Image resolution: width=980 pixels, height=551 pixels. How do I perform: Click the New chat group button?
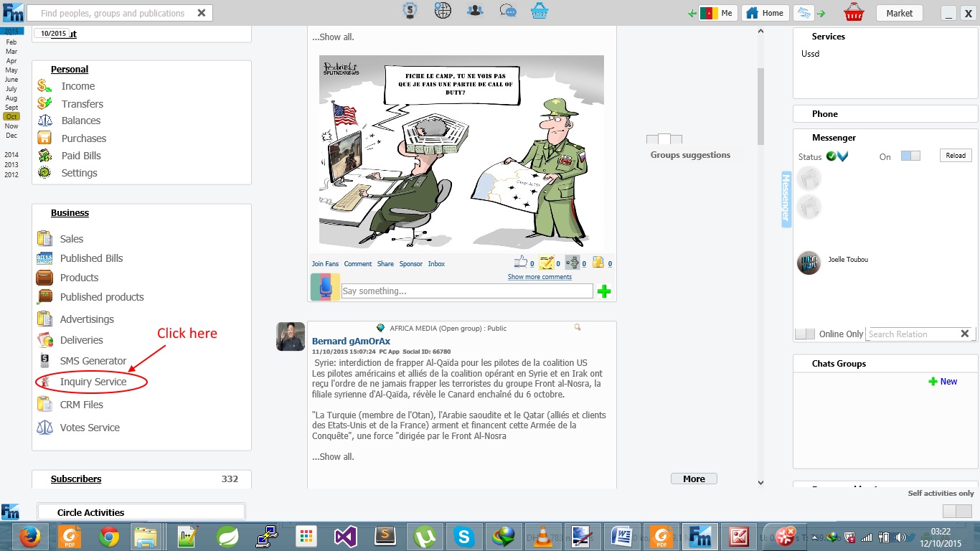coord(943,382)
